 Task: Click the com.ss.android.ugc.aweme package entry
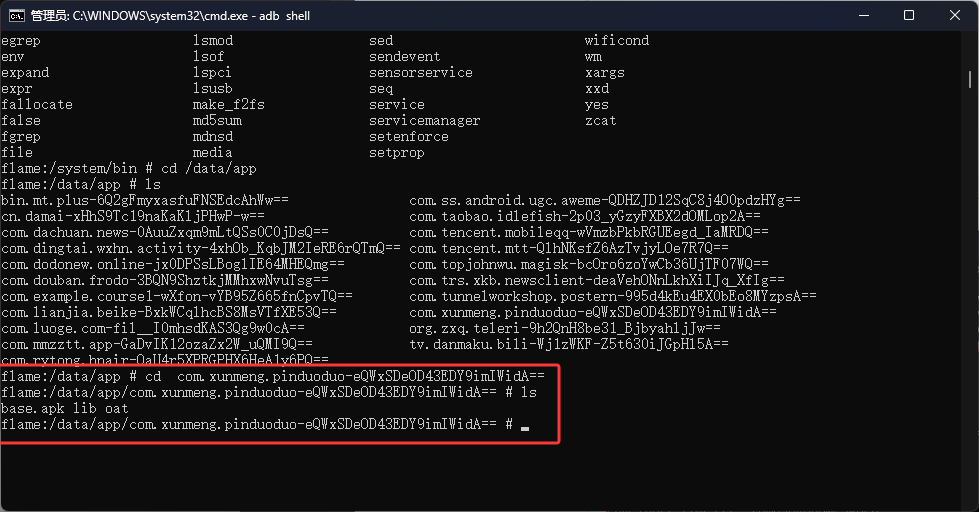pyautogui.click(x=605, y=200)
